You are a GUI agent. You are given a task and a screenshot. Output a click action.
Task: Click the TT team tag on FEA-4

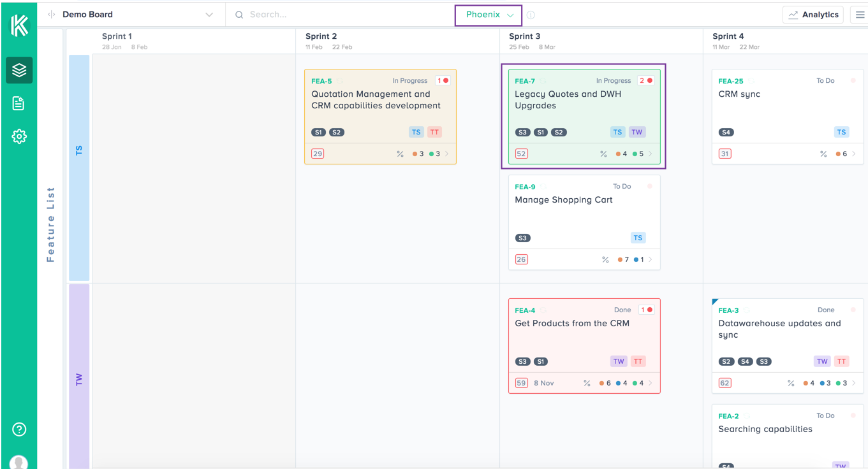click(638, 361)
